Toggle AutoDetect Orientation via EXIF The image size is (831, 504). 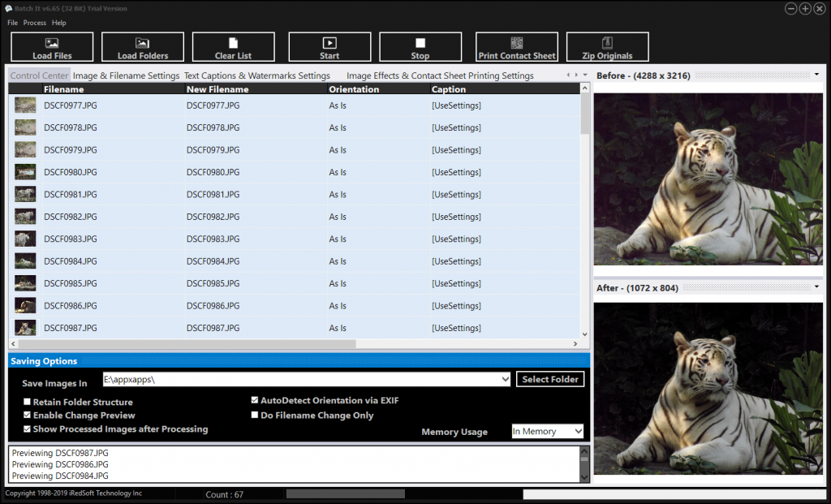pyautogui.click(x=254, y=400)
